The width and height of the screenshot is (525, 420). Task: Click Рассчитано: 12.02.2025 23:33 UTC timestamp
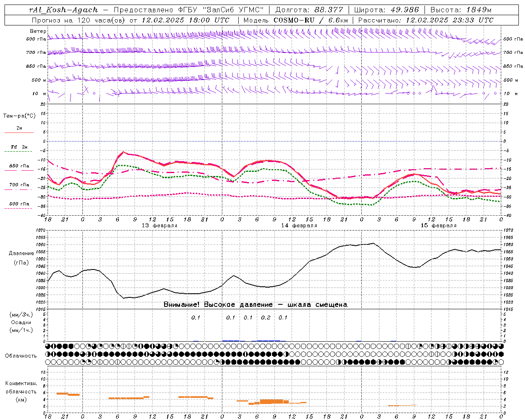pos(426,20)
